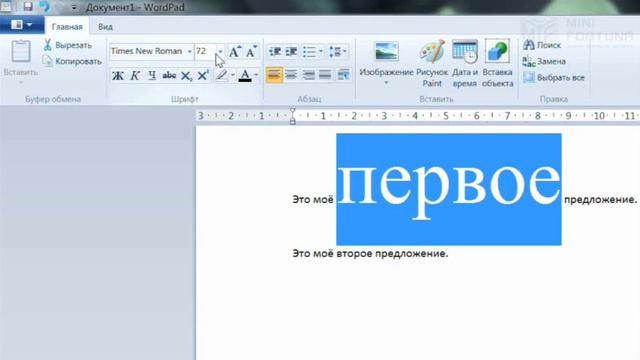Image resolution: width=640 pixels, height=360 pixels.
Task: Click in the text Это моё второе предложение.
Action: point(370,253)
